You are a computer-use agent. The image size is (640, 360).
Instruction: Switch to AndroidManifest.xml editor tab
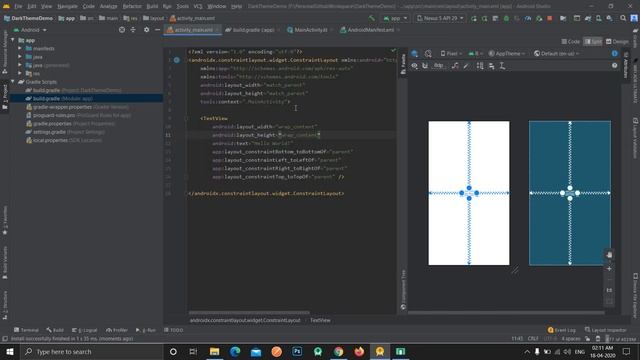[370, 30]
